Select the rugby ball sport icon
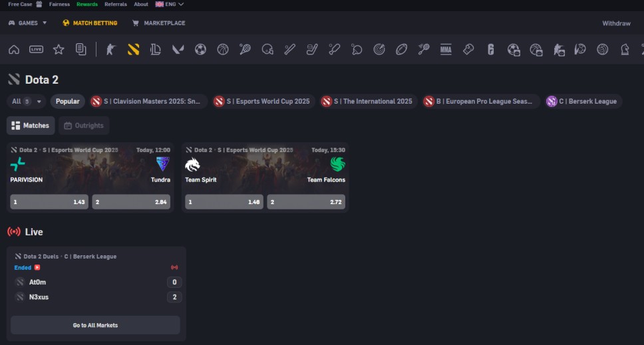The height and width of the screenshot is (345, 644). (401, 50)
